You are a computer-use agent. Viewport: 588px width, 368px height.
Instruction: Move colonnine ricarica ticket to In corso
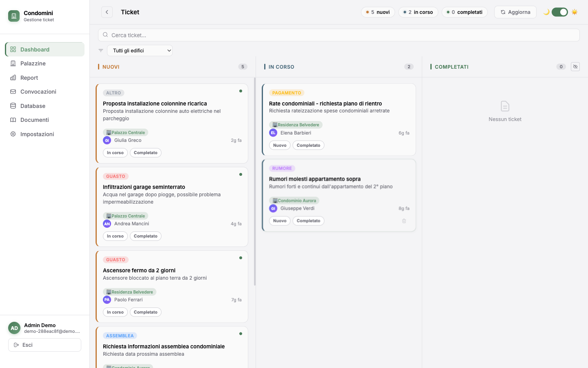coord(115,153)
